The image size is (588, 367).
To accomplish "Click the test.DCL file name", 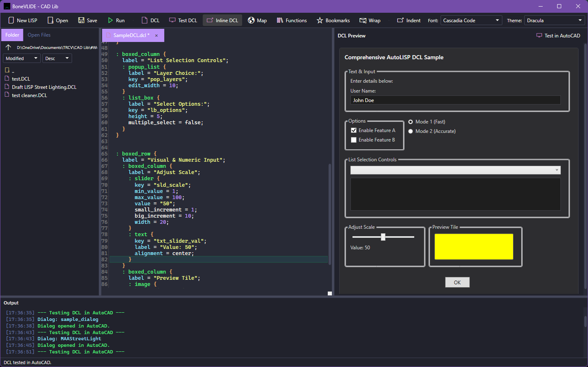I will [21, 79].
